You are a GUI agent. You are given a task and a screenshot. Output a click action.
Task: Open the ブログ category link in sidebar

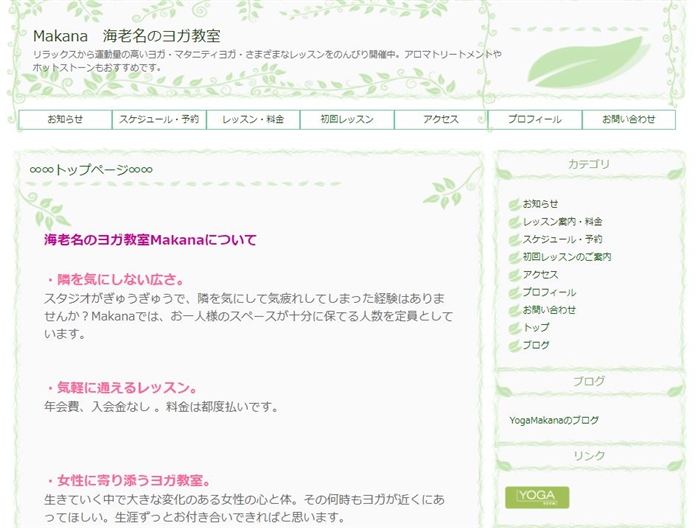pyautogui.click(x=536, y=345)
